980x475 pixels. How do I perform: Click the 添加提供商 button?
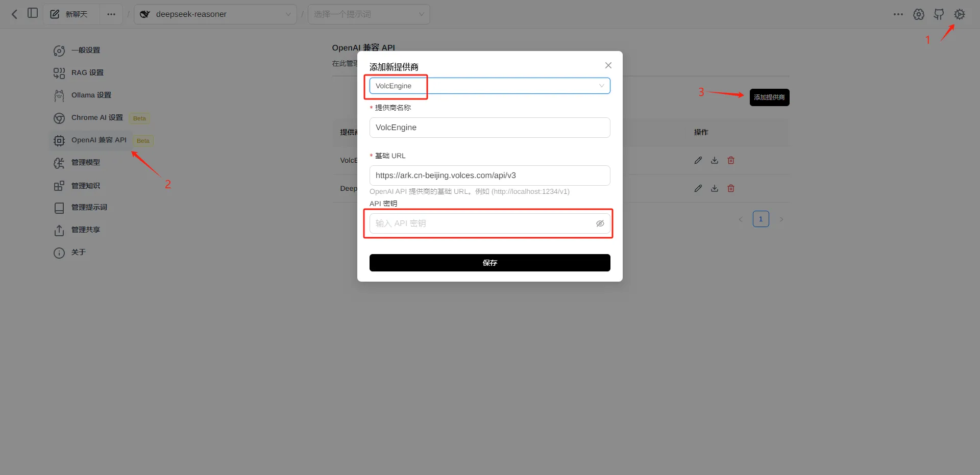(769, 97)
